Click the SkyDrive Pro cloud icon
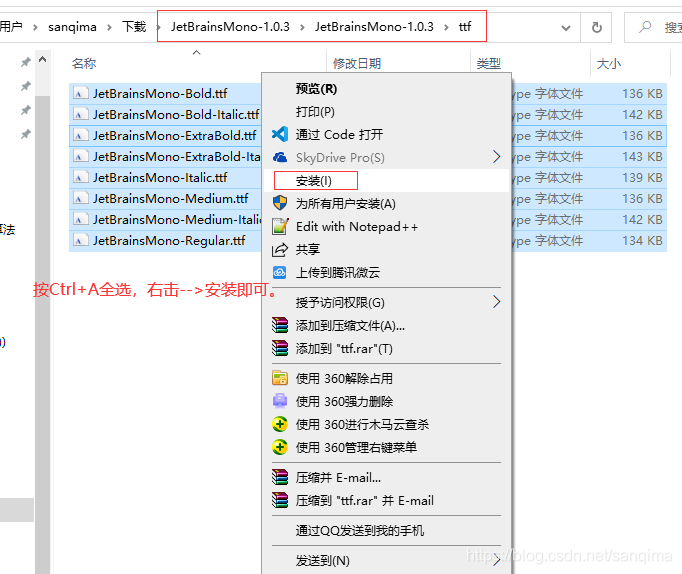This screenshot has width=682, height=574. 280,157
